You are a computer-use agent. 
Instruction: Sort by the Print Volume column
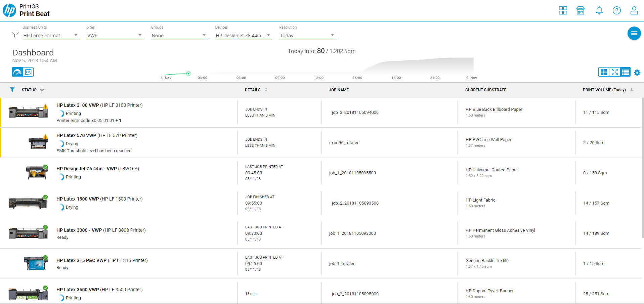tap(632, 90)
